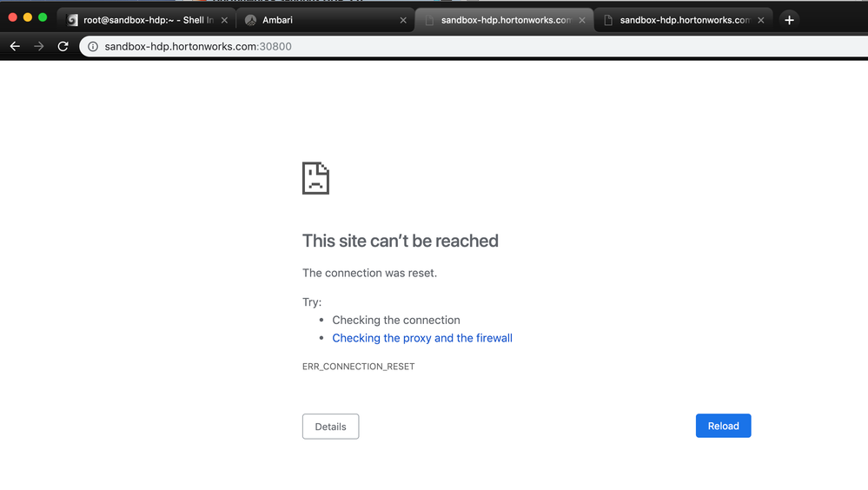Click the 'Checking the connection' bullet text
The image size is (868, 490).
tap(396, 320)
